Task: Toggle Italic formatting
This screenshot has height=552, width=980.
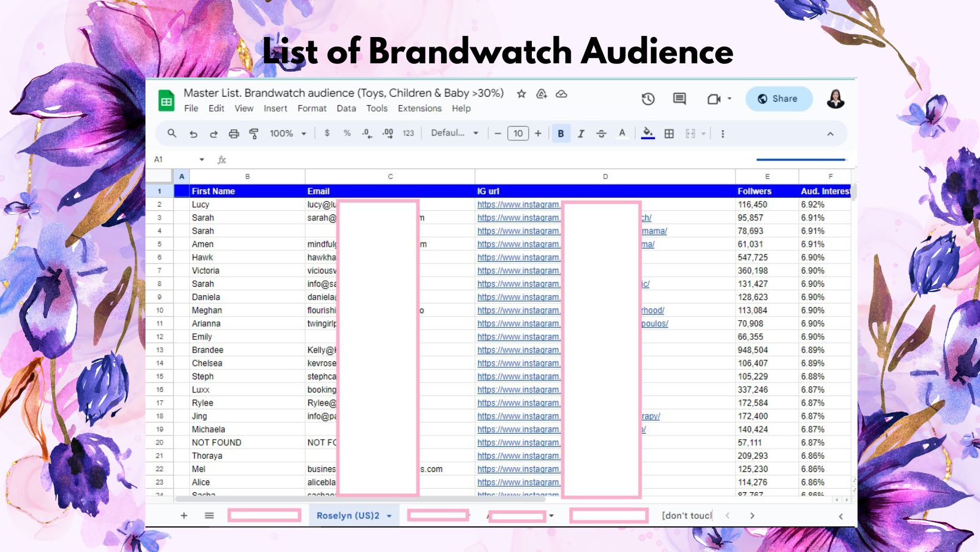Action: pos(581,134)
